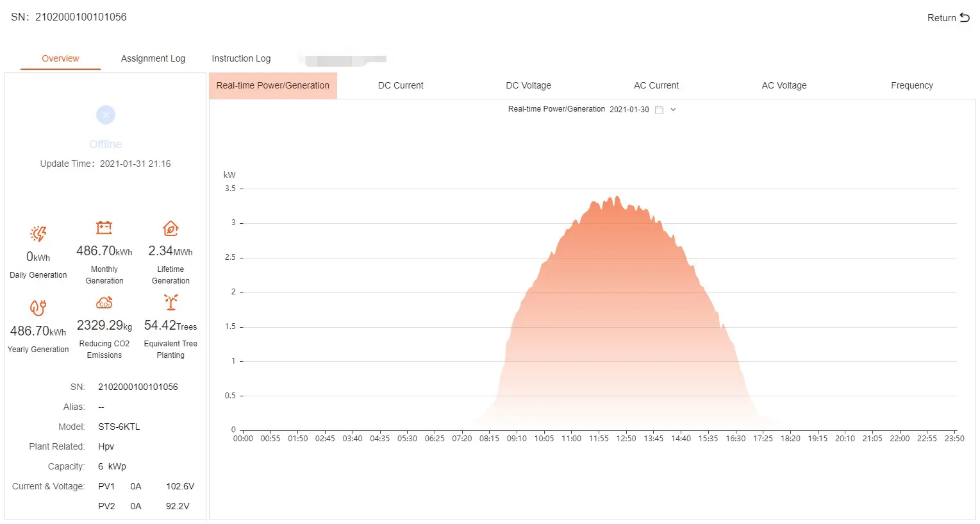Expand the chart date dropdown chevron
Screen dimensions: 980x524
point(673,110)
